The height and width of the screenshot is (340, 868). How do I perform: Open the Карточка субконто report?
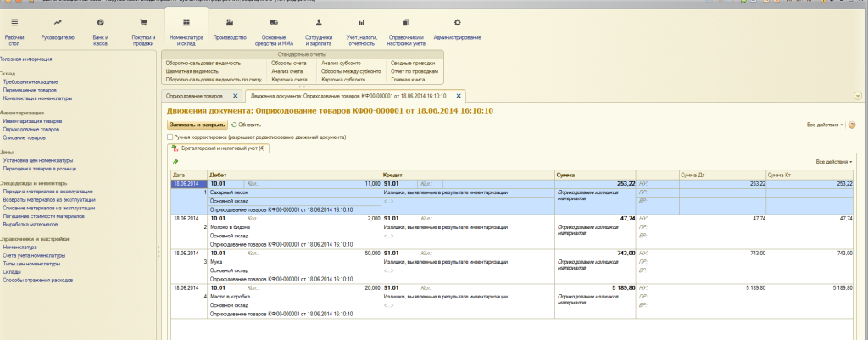click(x=345, y=80)
